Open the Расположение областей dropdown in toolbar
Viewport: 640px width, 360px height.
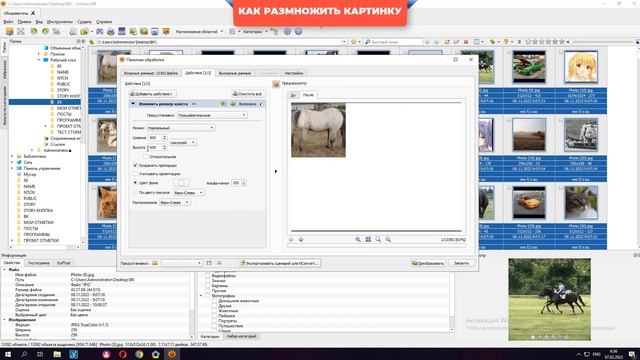pyautogui.click(x=199, y=31)
